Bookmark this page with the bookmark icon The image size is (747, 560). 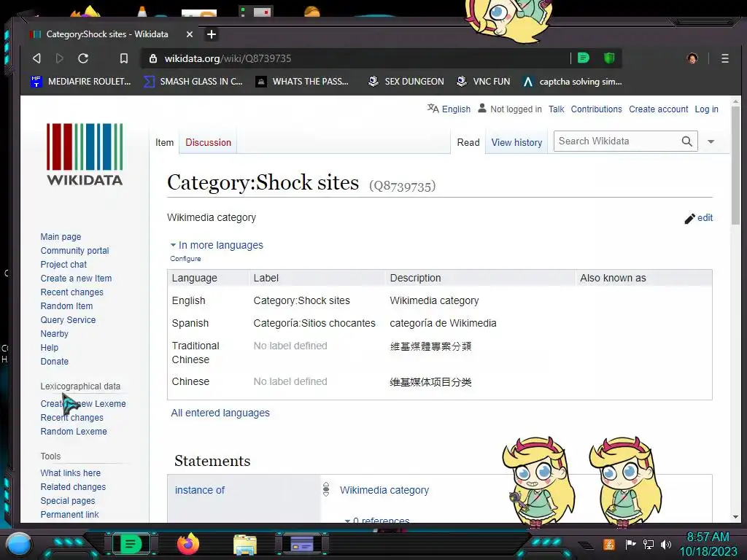(124, 58)
